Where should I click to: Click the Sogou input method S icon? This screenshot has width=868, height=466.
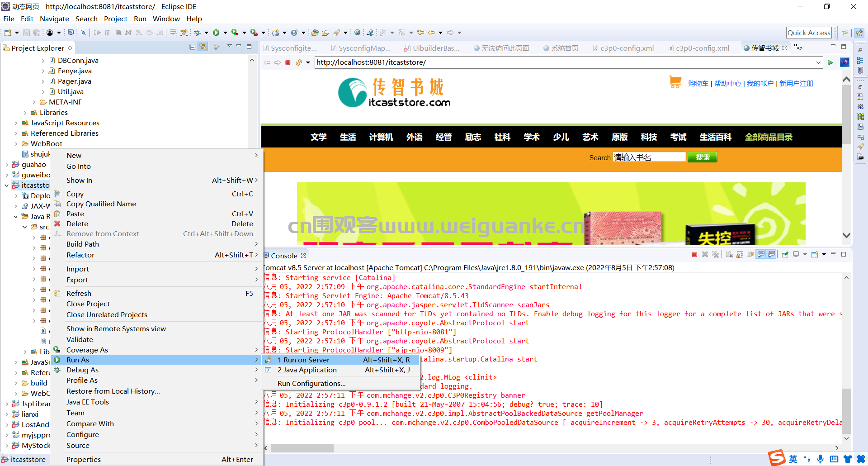tap(777, 458)
